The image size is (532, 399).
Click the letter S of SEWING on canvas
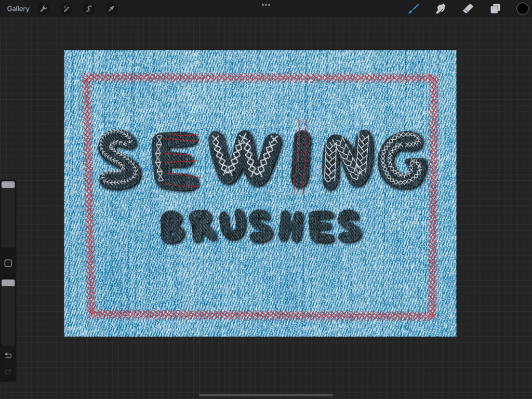119,159
